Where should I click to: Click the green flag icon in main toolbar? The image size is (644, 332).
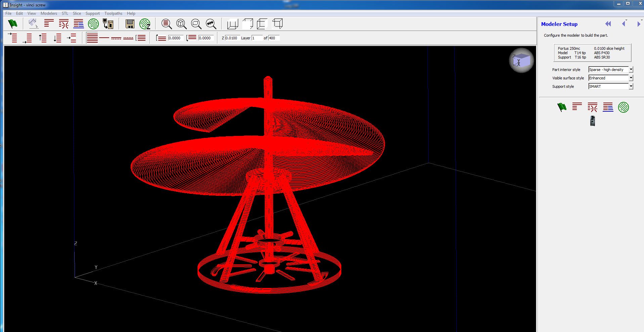pos(13,24)
